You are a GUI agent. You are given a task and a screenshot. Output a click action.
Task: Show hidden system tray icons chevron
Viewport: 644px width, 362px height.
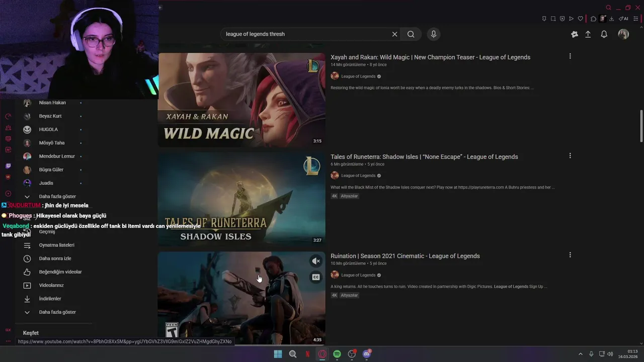click(x=580, y=354)
